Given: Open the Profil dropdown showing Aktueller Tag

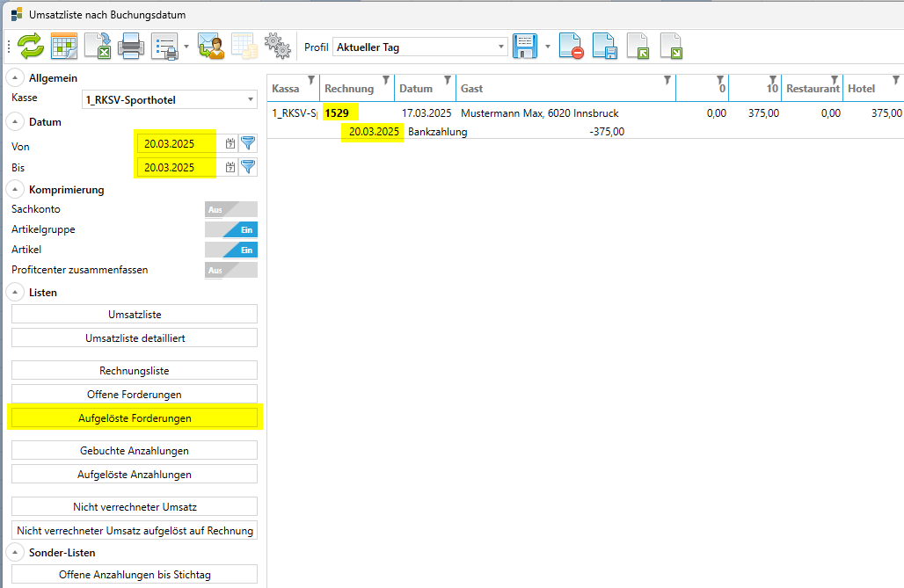Looking at the screenshot, I should point(501,47).
